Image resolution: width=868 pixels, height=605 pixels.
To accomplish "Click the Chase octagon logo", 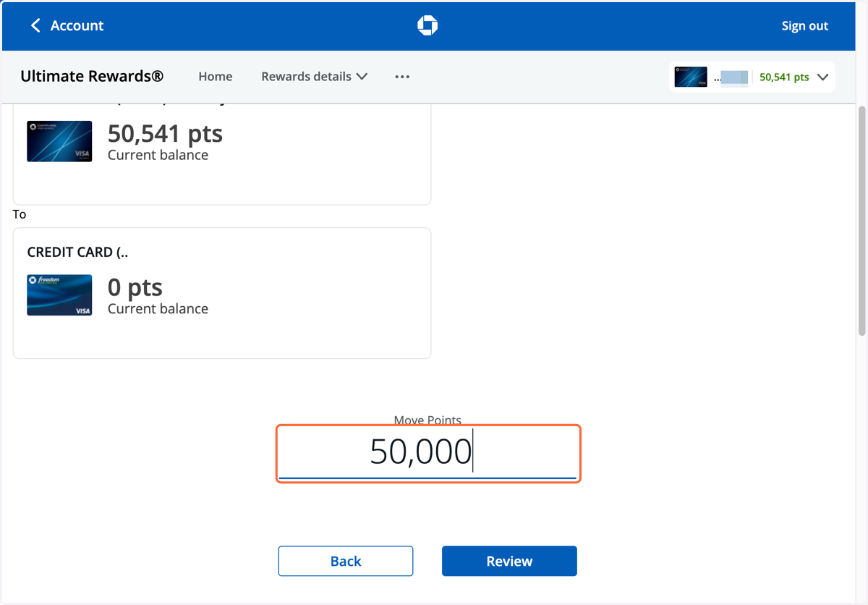I will [427, 25].
